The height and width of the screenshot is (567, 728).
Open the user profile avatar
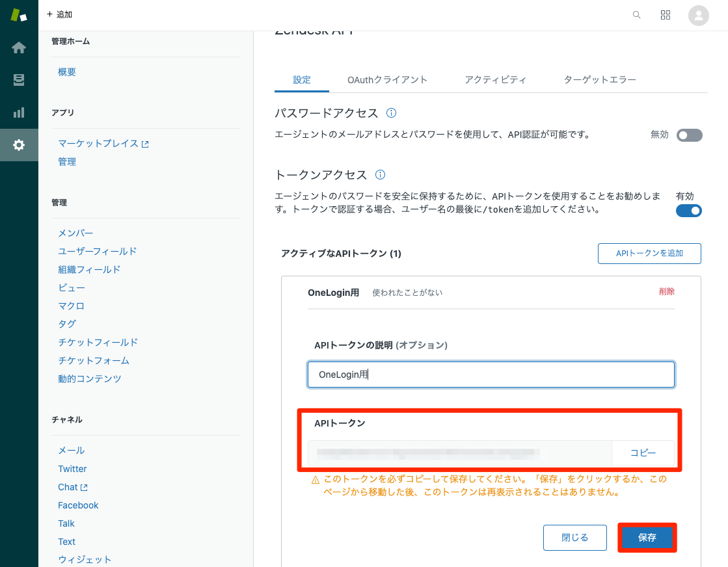click(x=698, y=16)
